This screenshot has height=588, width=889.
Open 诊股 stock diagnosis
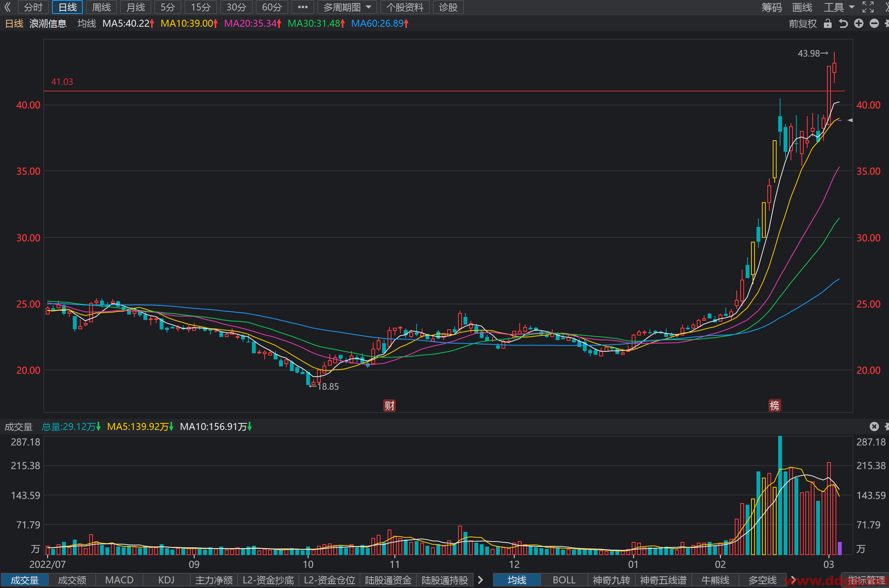coord(448,7)
